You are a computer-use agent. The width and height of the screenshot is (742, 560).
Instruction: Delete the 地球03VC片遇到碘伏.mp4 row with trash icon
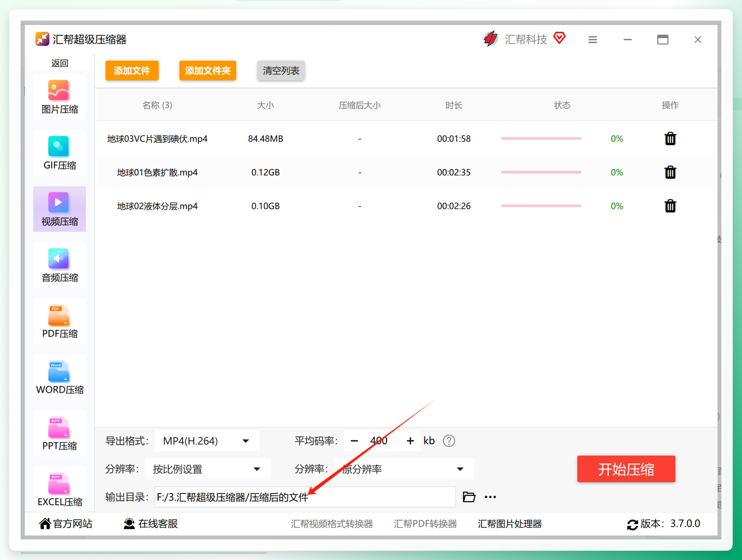point(670,139)
